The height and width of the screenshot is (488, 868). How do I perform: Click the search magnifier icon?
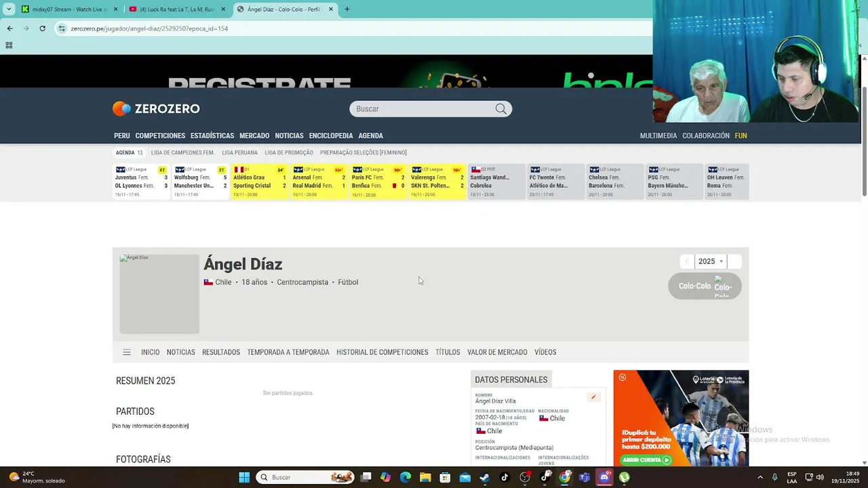tap(500, 109)
